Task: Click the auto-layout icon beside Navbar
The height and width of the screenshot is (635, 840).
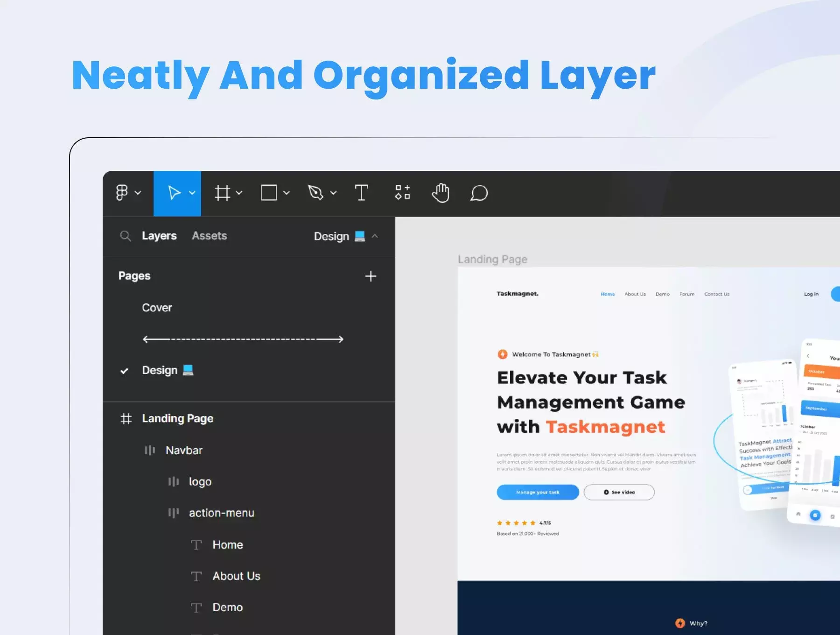Action: click(x=149, y=450)
